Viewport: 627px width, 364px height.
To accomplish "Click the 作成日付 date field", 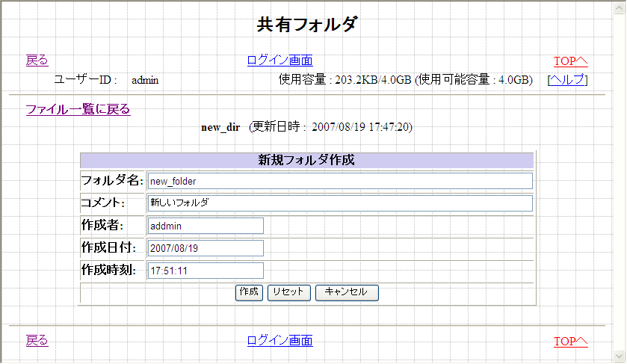I will coord(206,248).
